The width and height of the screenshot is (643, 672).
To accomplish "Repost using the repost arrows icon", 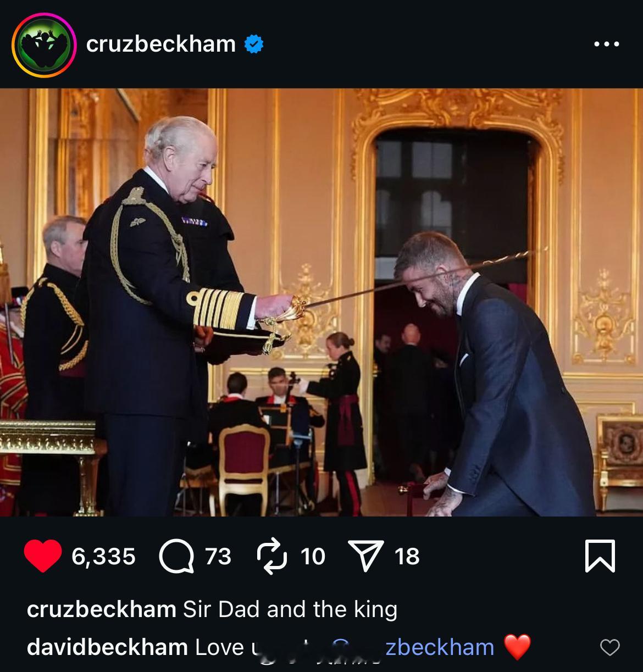I will (x=272, y=556).
